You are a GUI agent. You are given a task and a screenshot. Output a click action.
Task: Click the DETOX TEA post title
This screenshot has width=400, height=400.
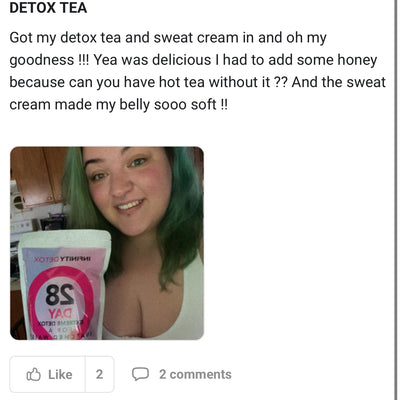(48, 8)
